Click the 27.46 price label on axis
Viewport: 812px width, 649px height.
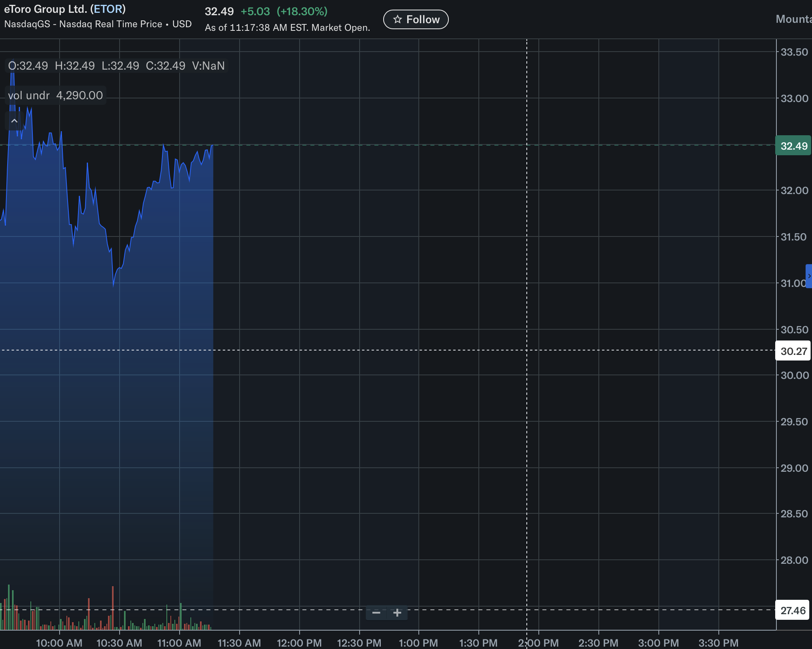[x=793, y=610]
